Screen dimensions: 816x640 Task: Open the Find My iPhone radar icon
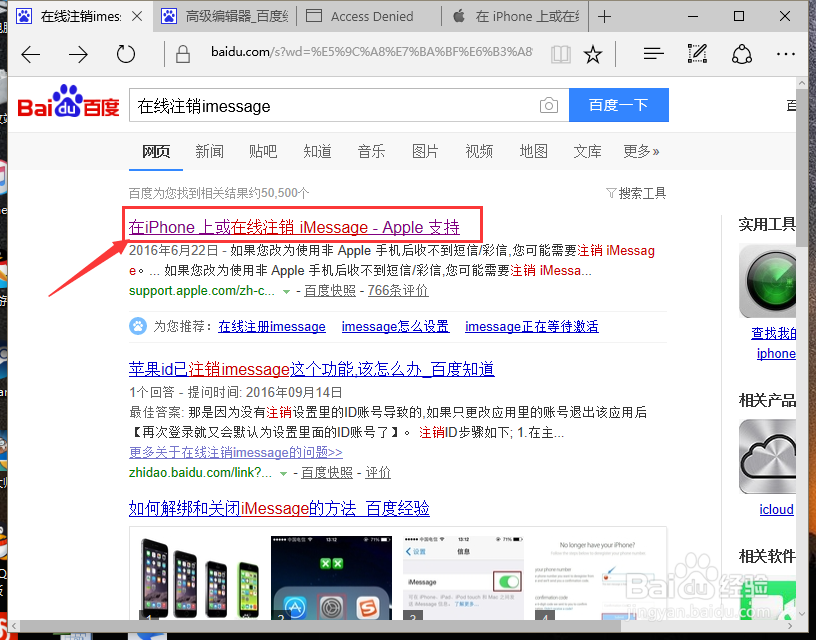(x=768, y=281)
